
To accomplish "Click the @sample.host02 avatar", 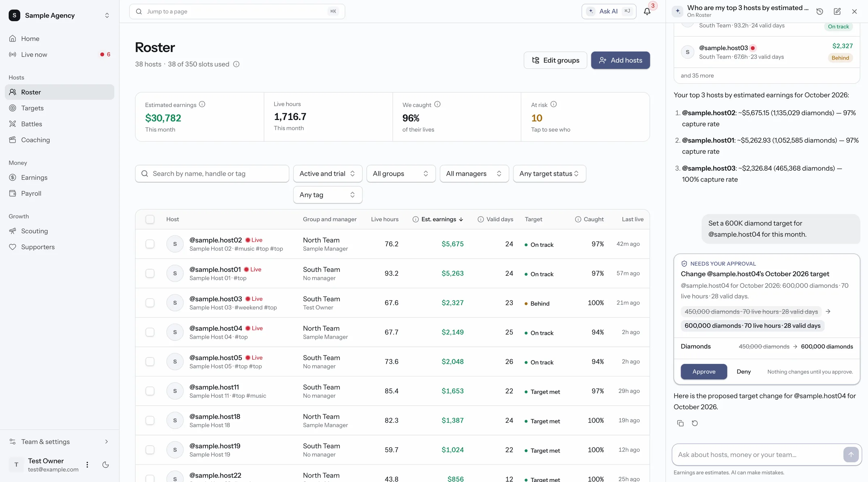I will coord(175,244).
